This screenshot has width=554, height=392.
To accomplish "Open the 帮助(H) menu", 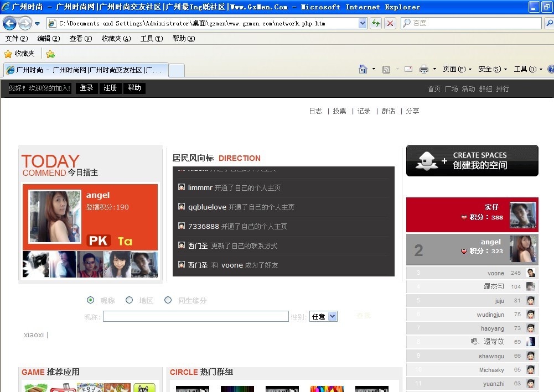I will pyautogui.click(x=184, y=39).
